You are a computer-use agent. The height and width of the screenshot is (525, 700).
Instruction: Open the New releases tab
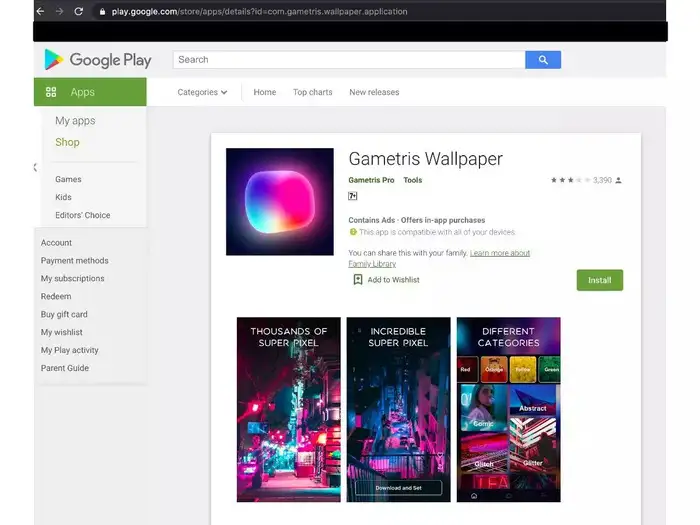(x=374, y=92)
